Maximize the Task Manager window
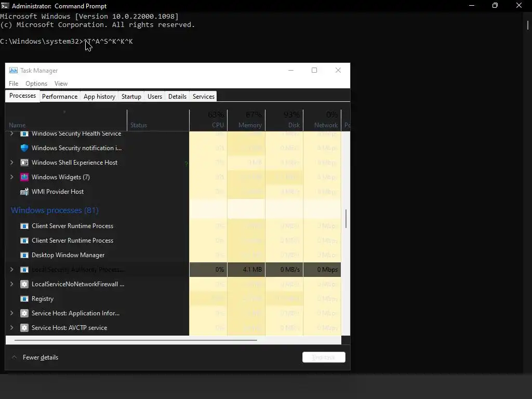 (x=314, y=70)
